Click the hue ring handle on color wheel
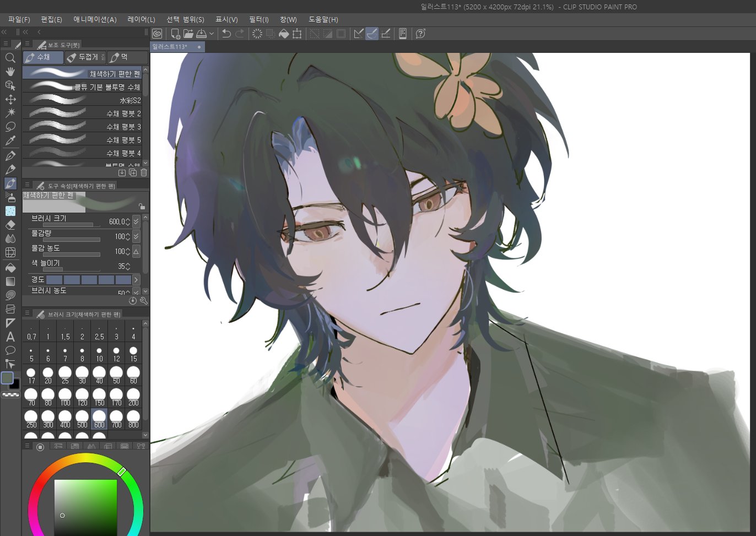The height and width of the screenshot is (536, 756). pos(122,472)
